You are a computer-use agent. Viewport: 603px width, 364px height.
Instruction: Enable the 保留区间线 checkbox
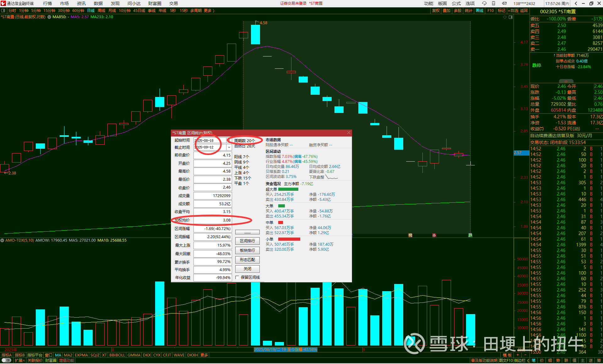click(x=237, y=277)
